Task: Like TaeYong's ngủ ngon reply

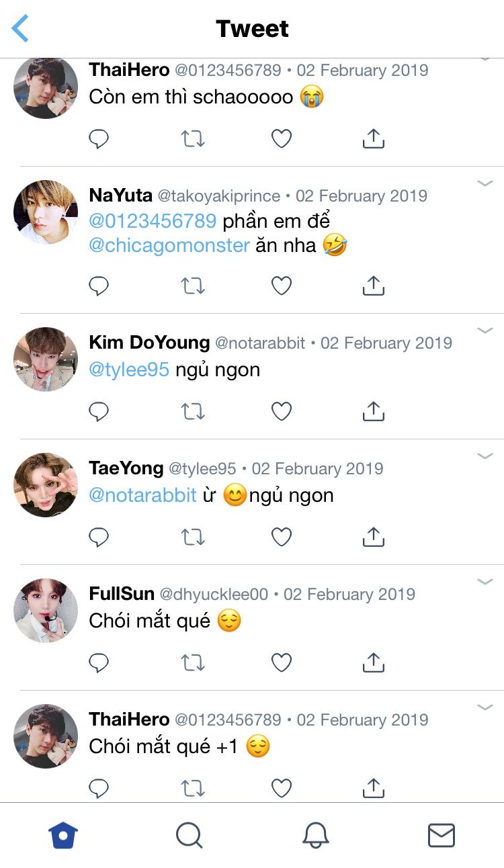Action: pos(282,537)
